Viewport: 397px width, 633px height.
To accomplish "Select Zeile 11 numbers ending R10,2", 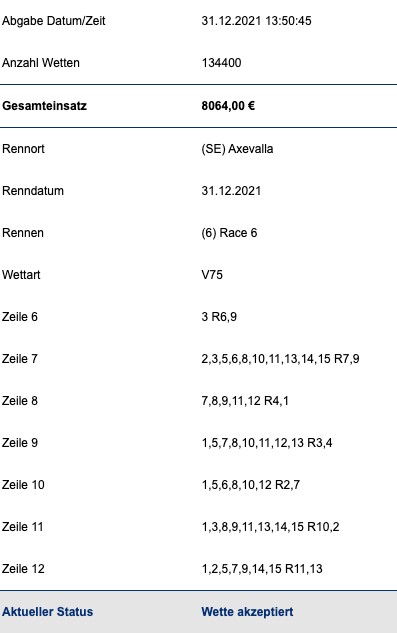I will tap(271, 527).
